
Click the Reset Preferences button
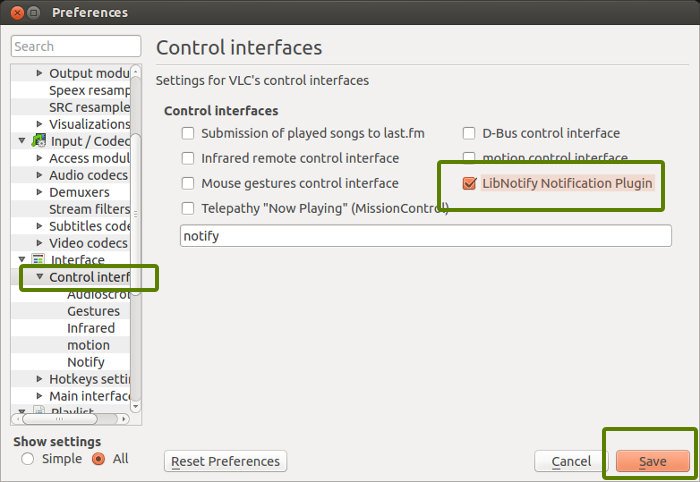(x=225, y=461)
